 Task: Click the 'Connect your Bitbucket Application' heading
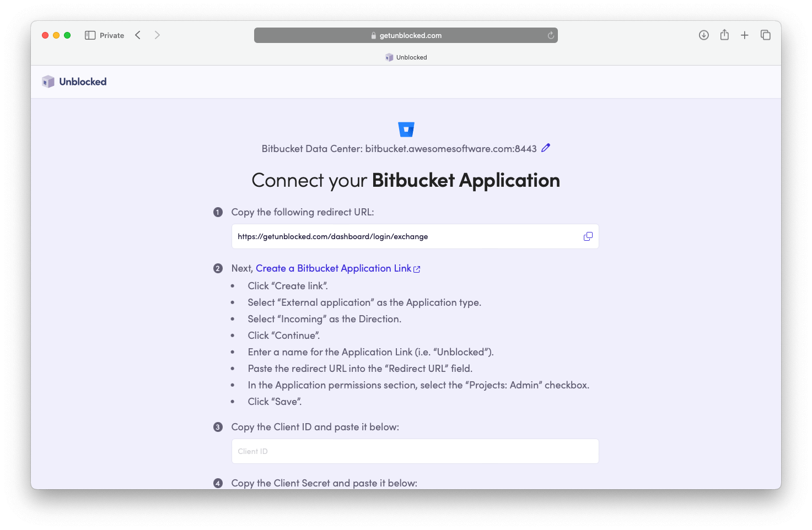click(x=406, y=180)
